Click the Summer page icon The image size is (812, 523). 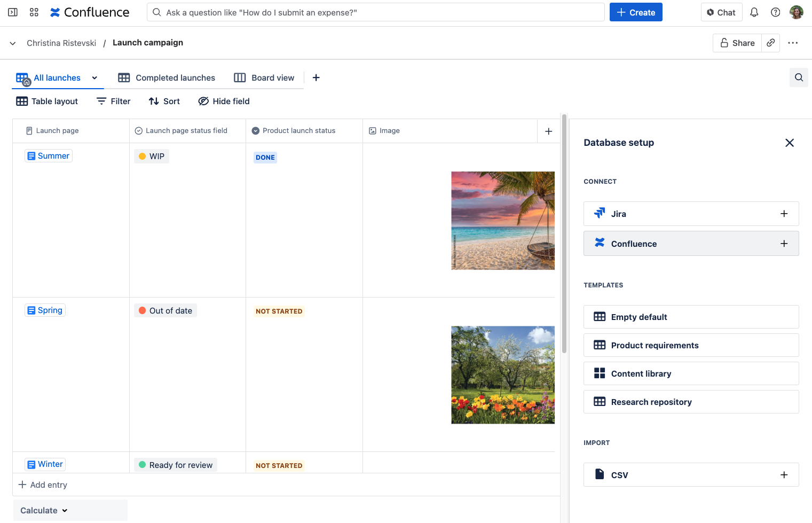coord(31,156)
